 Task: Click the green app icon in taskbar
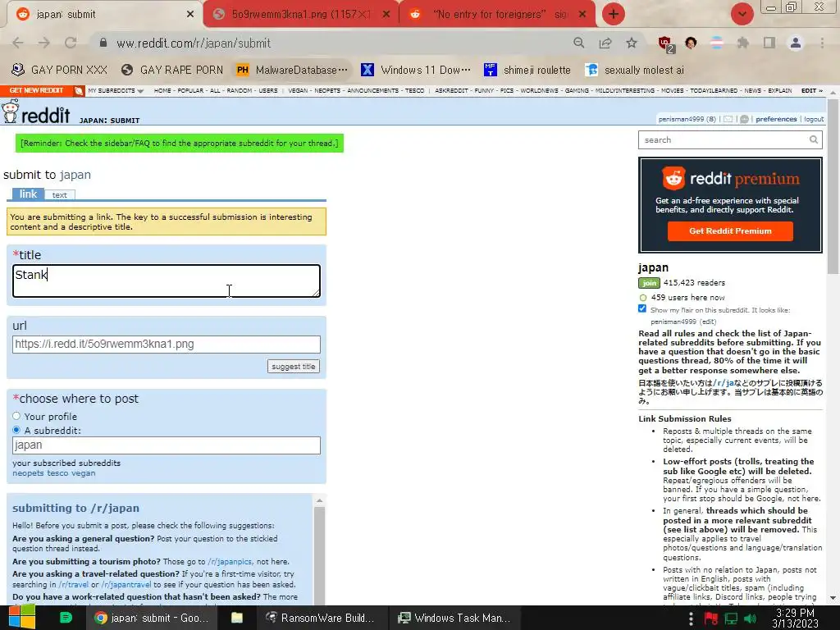coord(66,618)
